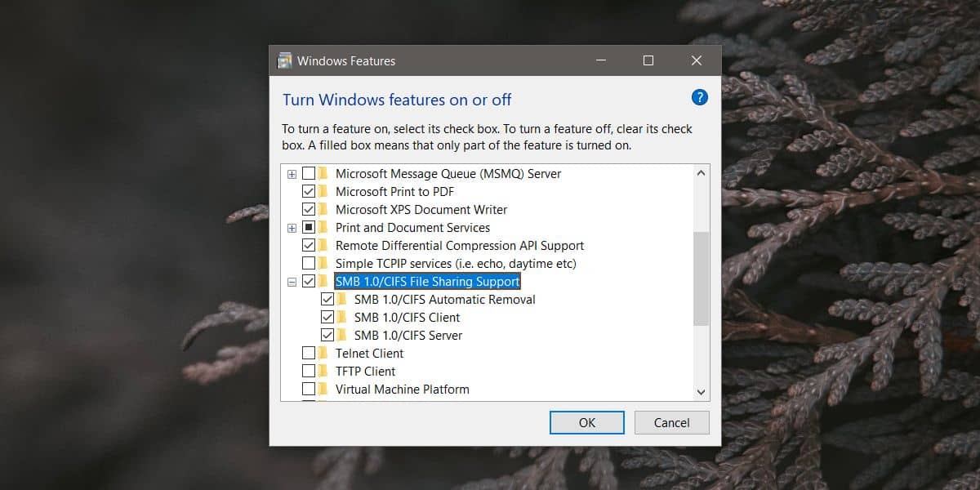Viewport: 980px width, 490px height.
Task: Minimize the Windows Features window
Action: click(600, 60)
